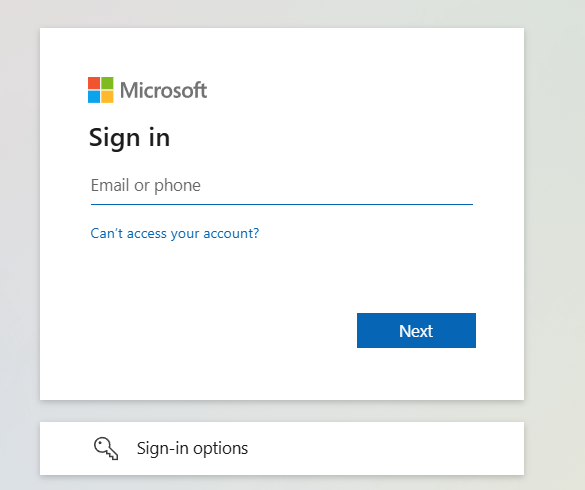Click the blue square of Microsoft logo
585x490 pixels.
94,96
